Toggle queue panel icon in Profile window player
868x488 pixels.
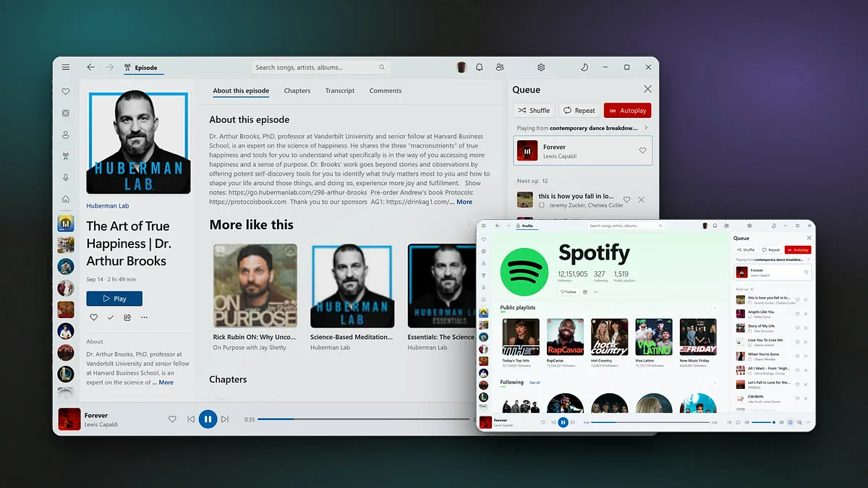[790, 422]
